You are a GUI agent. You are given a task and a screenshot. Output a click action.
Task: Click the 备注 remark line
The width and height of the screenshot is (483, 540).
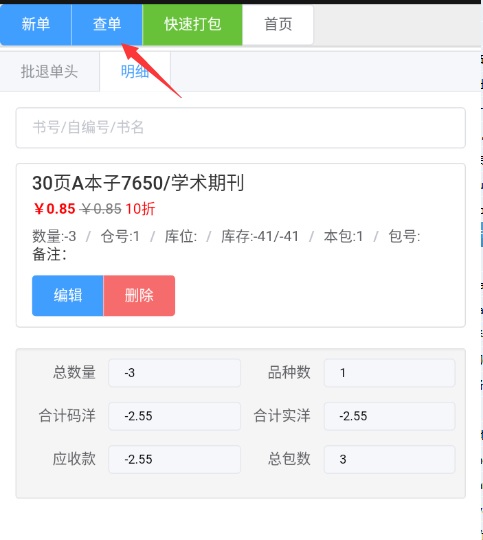(49, 255)
